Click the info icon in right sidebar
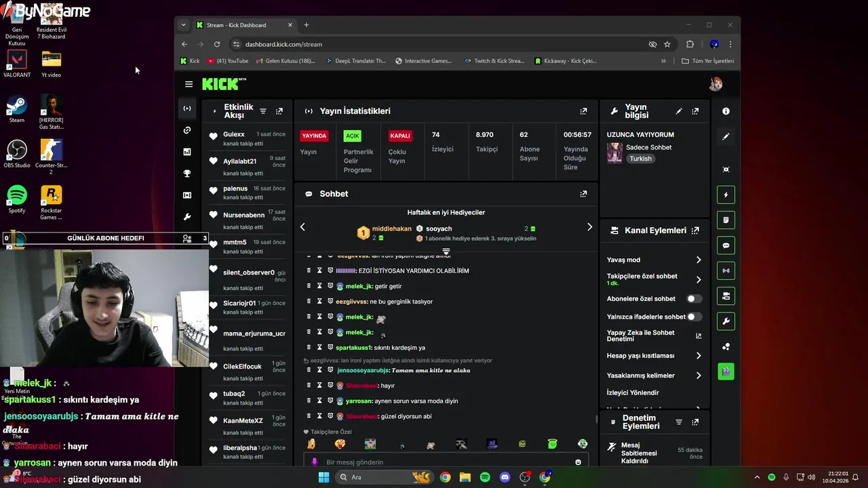The width and height of the screenshot is (868, 488). click(x=726, y=111)
